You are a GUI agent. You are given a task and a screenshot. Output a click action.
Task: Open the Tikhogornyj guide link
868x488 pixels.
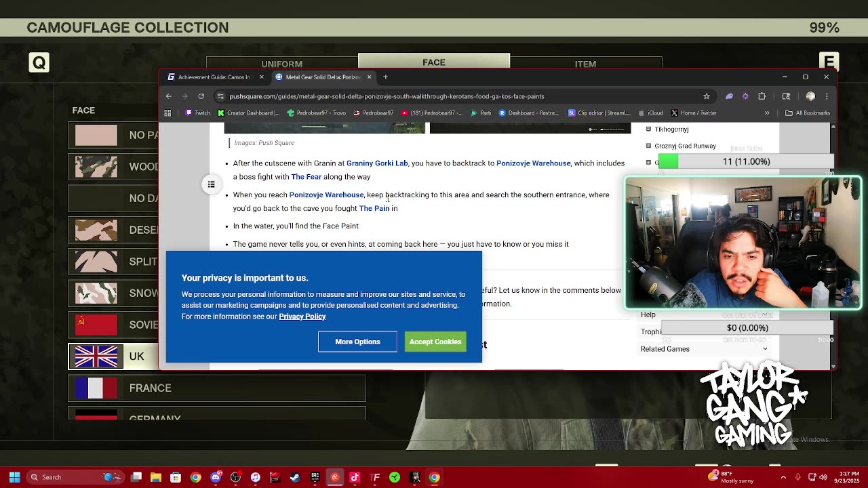pos(671,129)
